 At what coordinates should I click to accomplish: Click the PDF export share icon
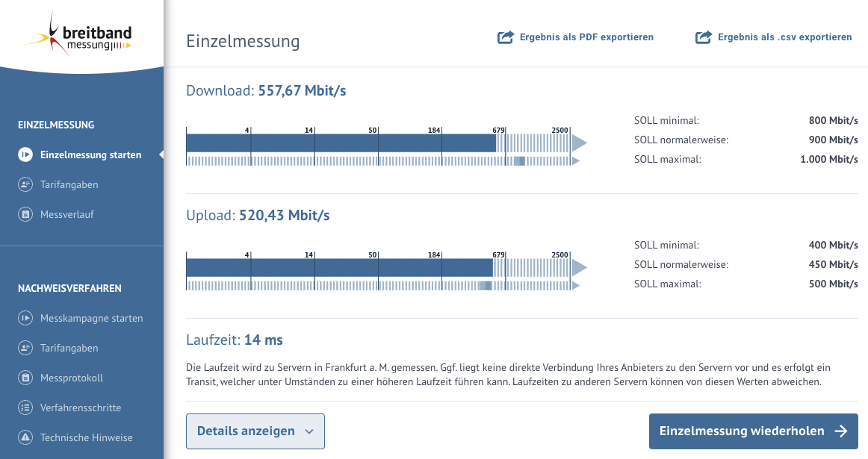pyautogui.click(x=506, y=36)
